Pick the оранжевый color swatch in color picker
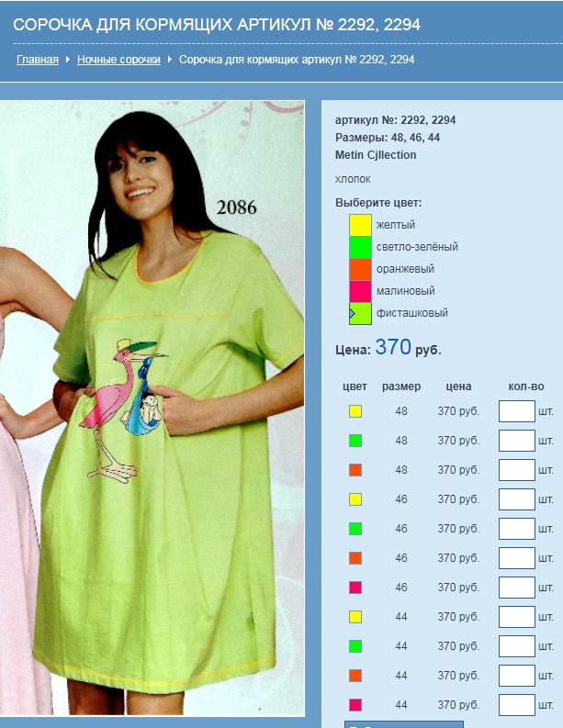This screenshot has width=563, height=728. pos(360,269)
